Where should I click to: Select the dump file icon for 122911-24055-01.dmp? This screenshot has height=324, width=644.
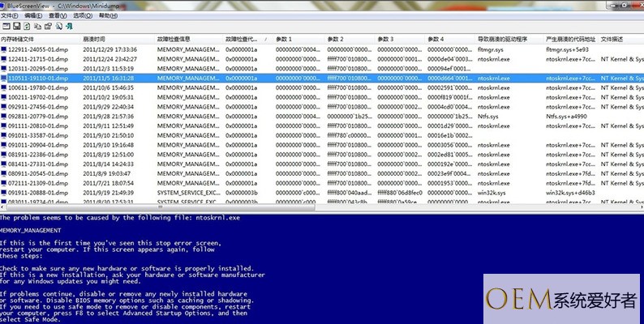[4, 49]
